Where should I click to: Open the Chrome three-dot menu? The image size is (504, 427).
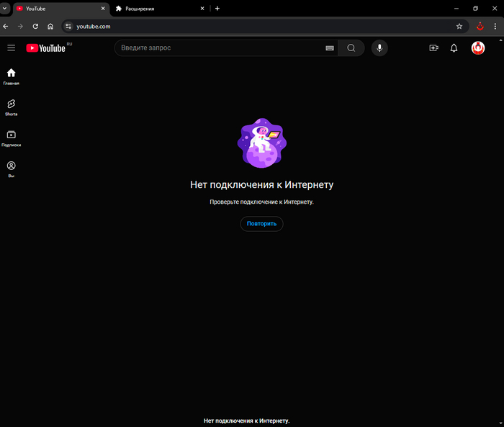coord(495,27)
